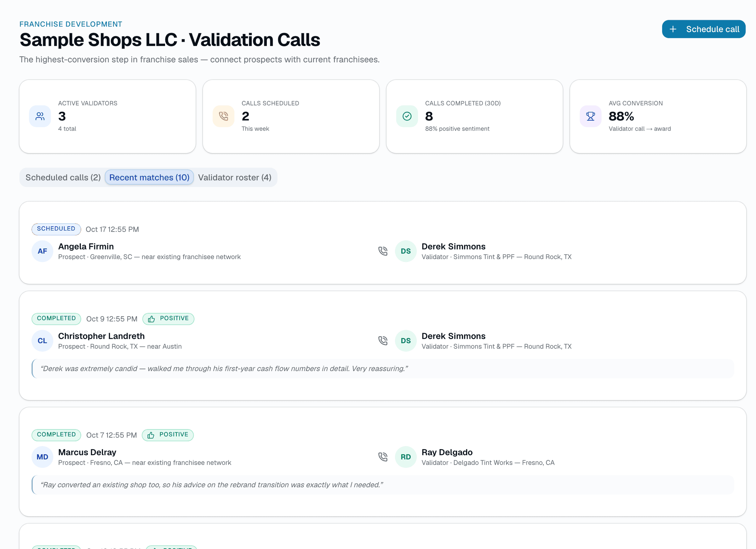Click Derek Simmons in the Oct 17 call
756x549 pixels.
click(x=453, y=246)
